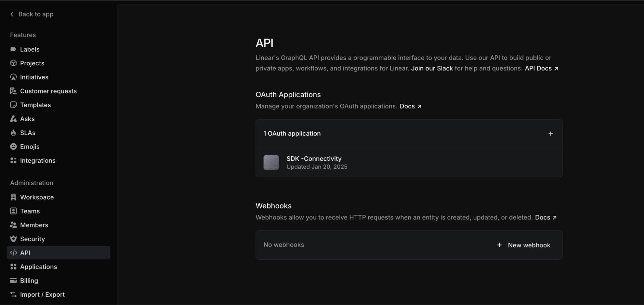Image resolution: width=644 pixels, height=305 pixels.
Task: Click the Security shield icon
Action: click(x=13, y=239)
